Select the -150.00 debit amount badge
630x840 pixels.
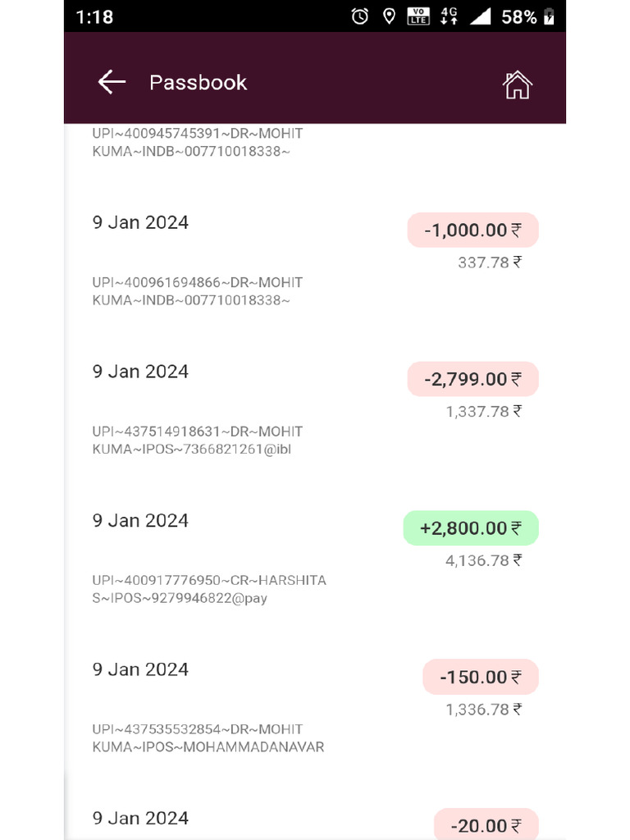coord(481,677)
